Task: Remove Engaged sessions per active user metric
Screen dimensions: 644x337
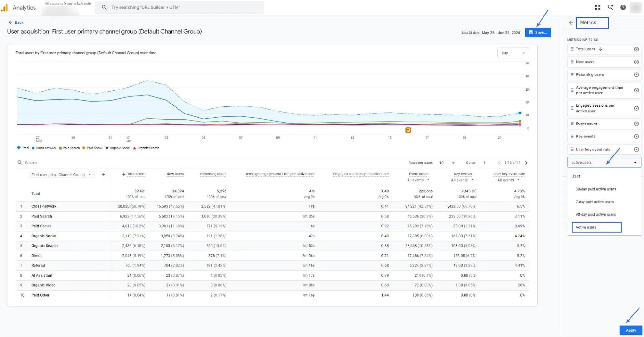Action: (x=636, y=108)
